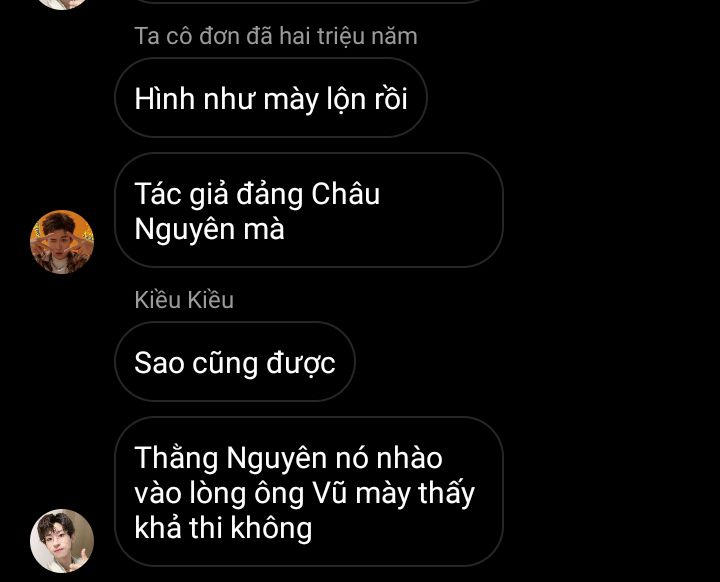
Task: Open the 'Kiều Kiều' sender name
Action: point(184,299)
